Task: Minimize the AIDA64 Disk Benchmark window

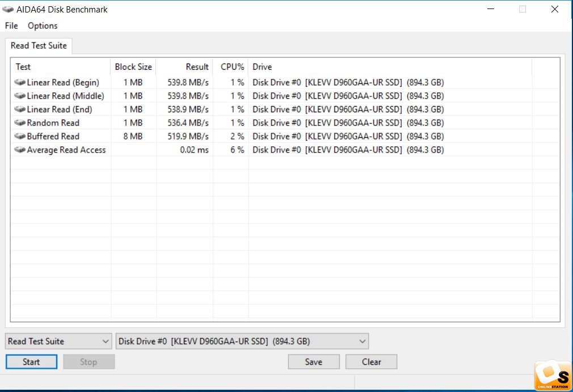Action: tap(491, 9)
